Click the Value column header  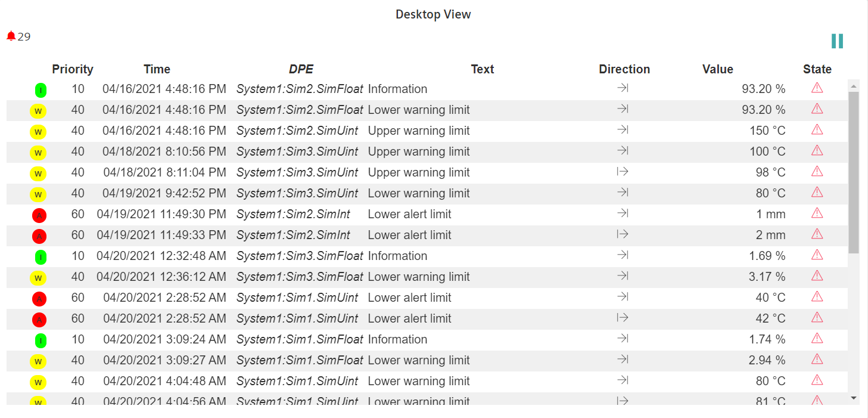(717, 69)
